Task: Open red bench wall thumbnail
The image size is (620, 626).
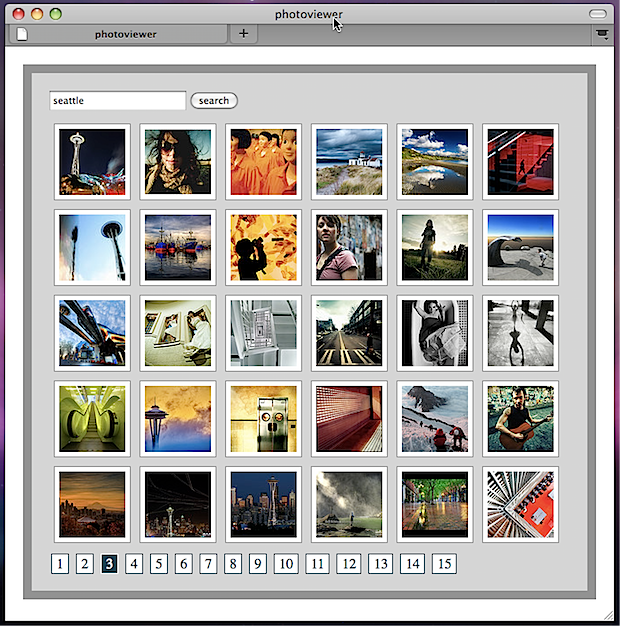Action: (x=349, y=419)
